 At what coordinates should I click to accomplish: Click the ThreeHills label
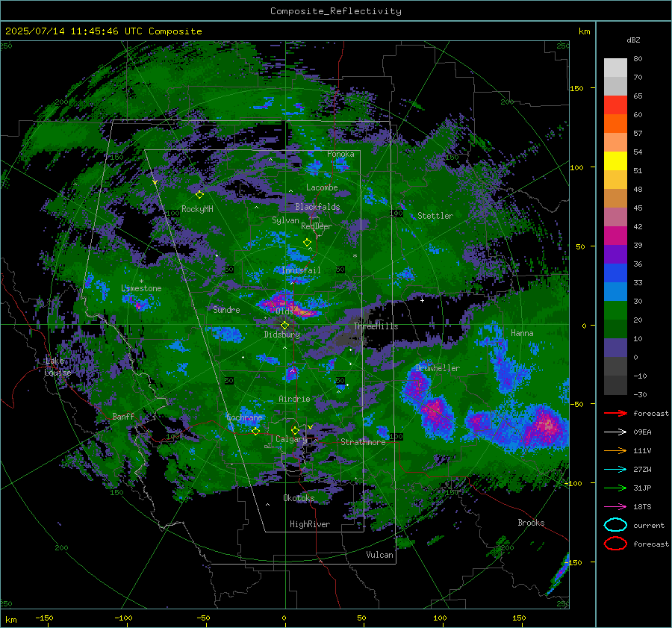coord(376,326)
